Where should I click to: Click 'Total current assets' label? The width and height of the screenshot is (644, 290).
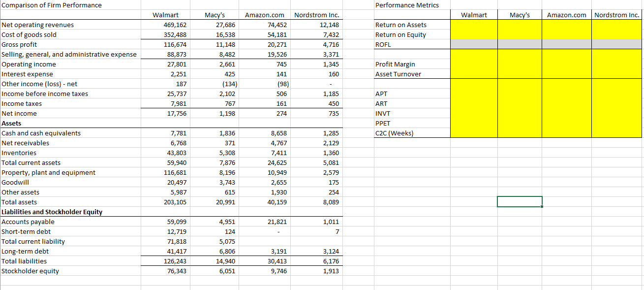tap(31, 162)
